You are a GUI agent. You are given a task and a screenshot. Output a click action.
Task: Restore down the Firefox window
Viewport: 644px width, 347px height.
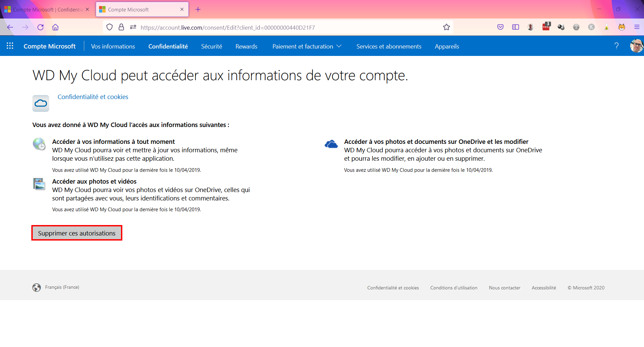[x=618, y=9]
